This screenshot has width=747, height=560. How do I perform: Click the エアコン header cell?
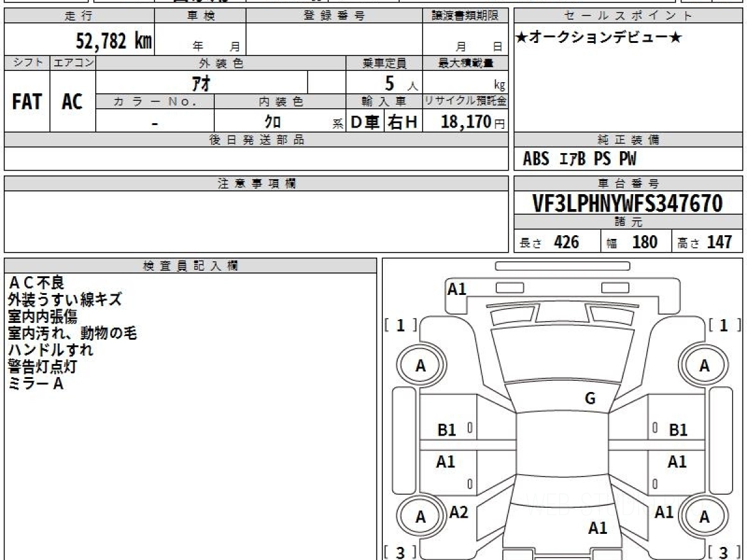pyautogui.click(x=73, y=63)
